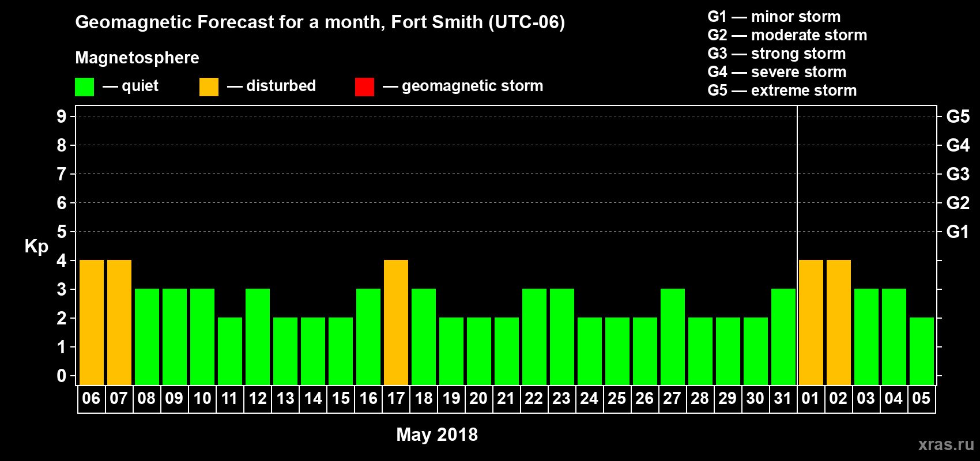980x461 pixels.
Task: Click the 'G2 — moderate storm' legend line
Action: 787,35
